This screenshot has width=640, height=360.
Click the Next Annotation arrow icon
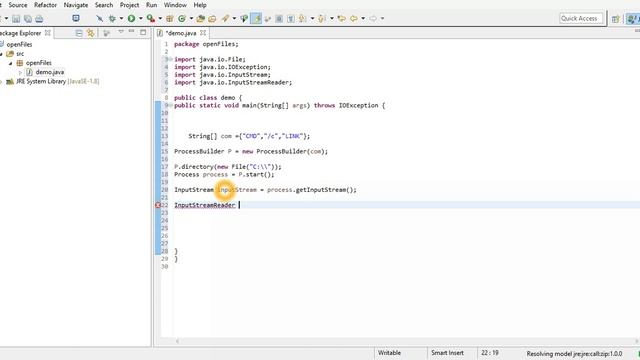tap(303, 18)
